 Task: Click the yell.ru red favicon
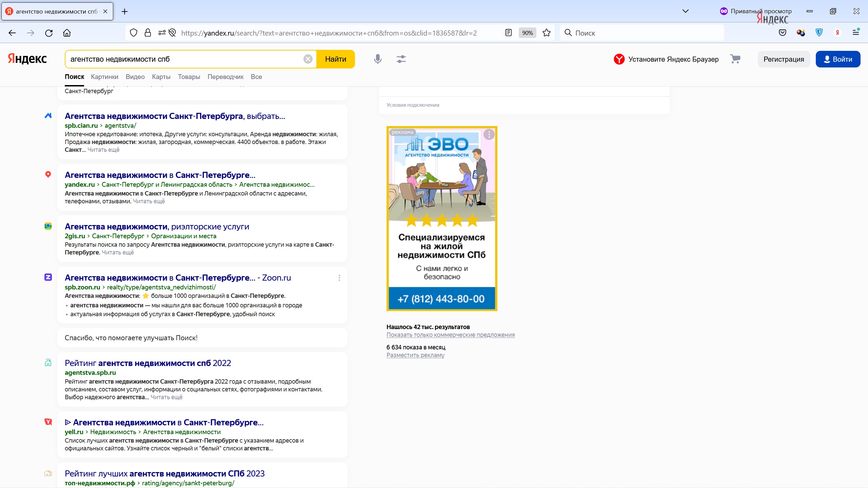pyautogui.click(x=48, y=422)
